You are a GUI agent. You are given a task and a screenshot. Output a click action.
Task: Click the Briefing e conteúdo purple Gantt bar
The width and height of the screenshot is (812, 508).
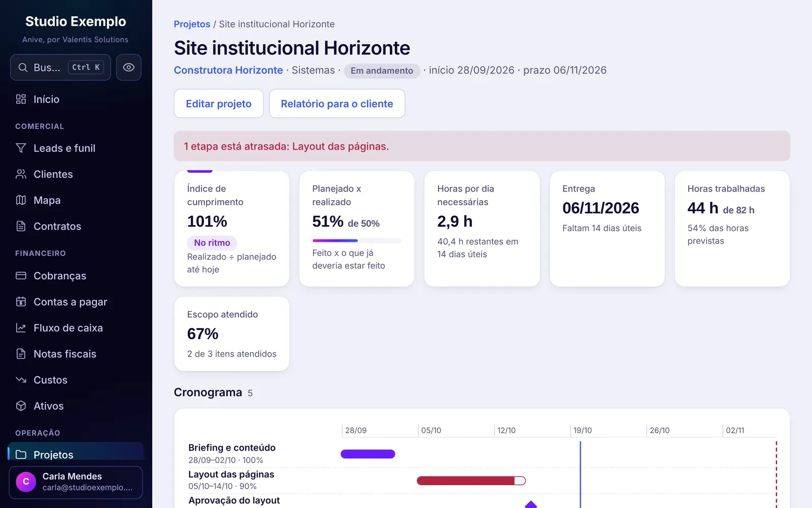pos(368,454)
